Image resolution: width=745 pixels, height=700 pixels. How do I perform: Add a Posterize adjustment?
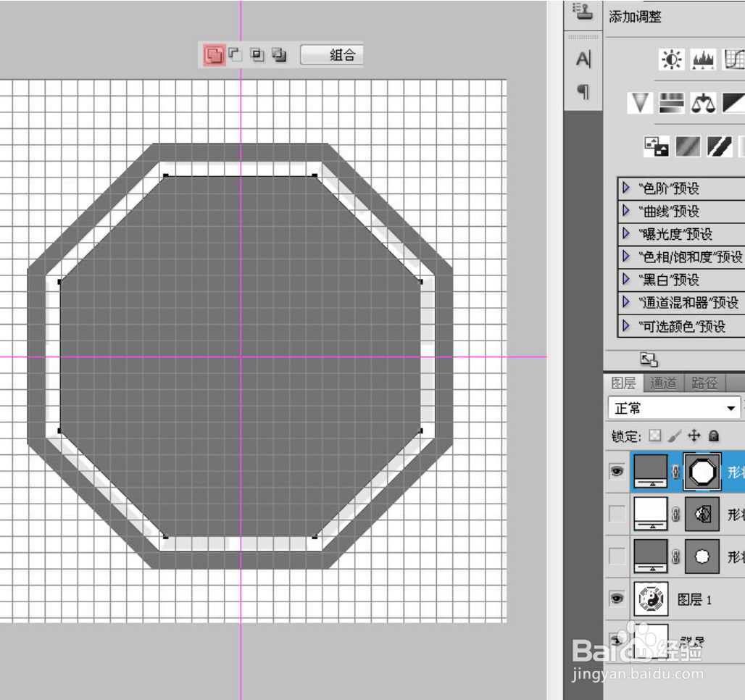(688, 146)
